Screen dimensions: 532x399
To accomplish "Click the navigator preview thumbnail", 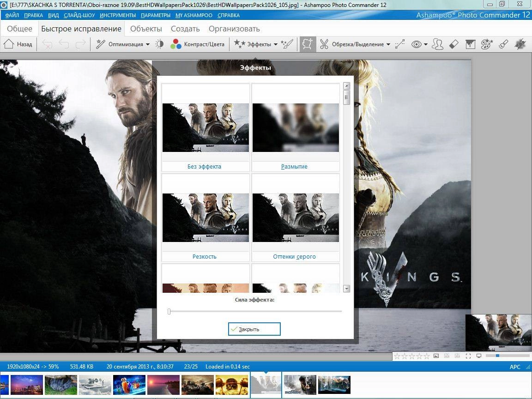I will click(x=498, y=332).
